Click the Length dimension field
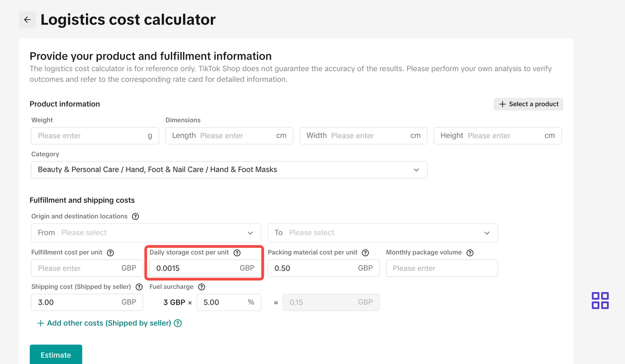The image size is (625, 364). (234, 136)
